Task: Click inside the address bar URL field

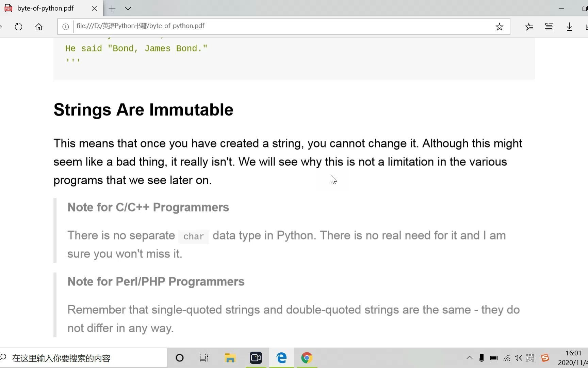Action: (x=272, y=26)
